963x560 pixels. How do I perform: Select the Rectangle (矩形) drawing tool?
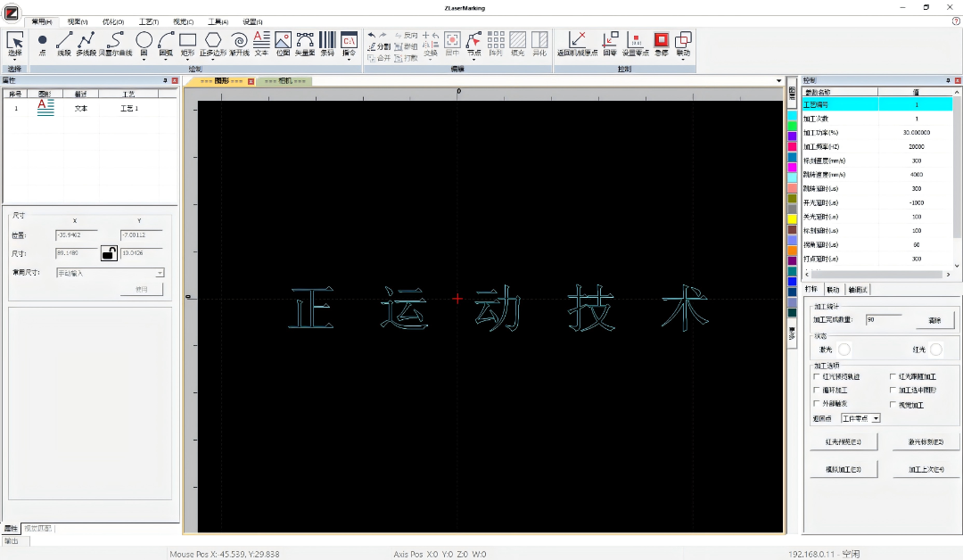coord(187,42)
